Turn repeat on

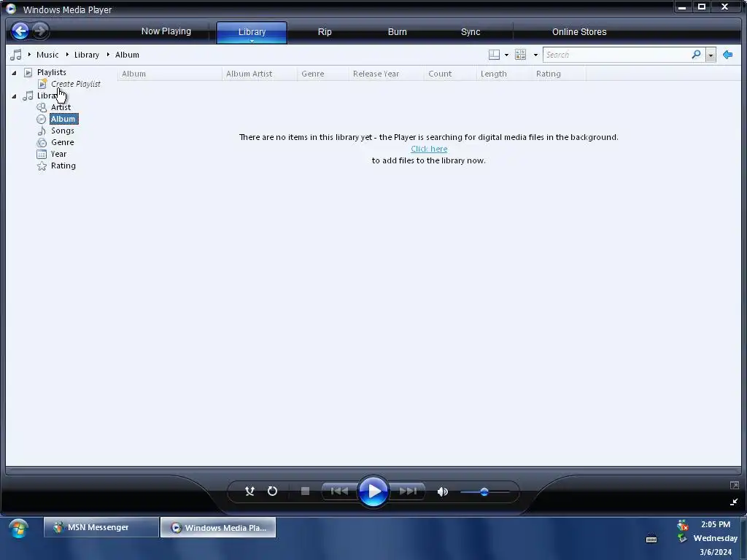tap(273, 491)
